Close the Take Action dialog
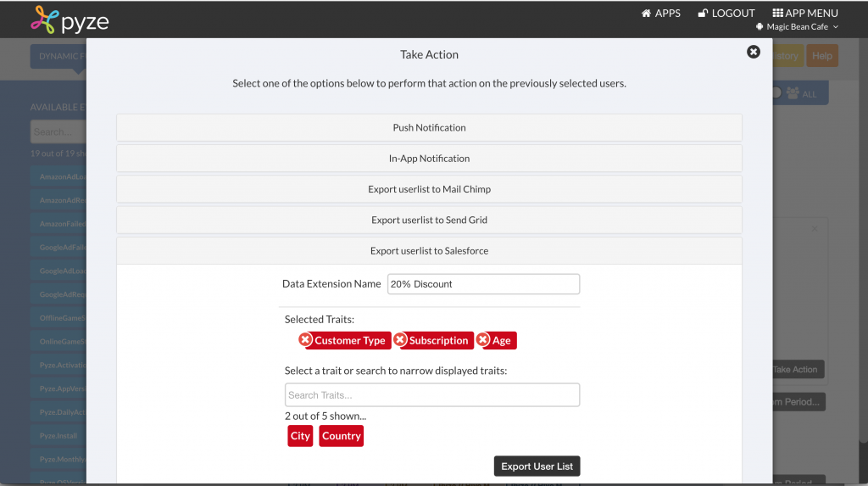The height and width of the screenshot is (486, 868). (754, 52)
